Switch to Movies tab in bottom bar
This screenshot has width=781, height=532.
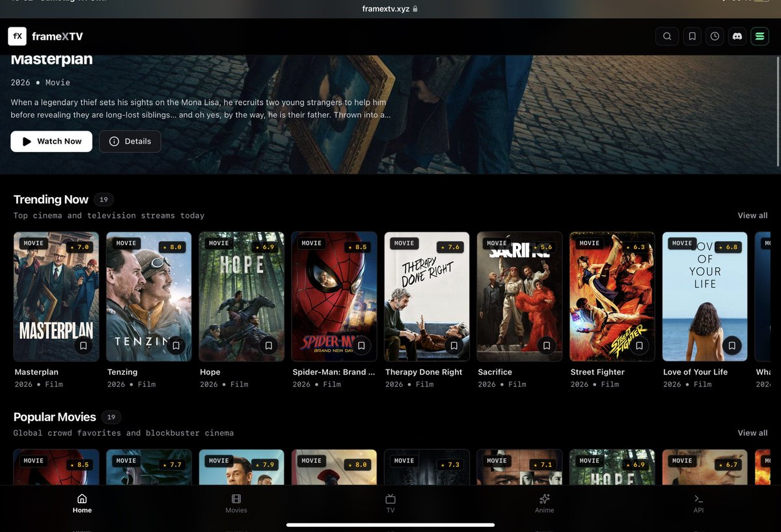tap(236, 503)
